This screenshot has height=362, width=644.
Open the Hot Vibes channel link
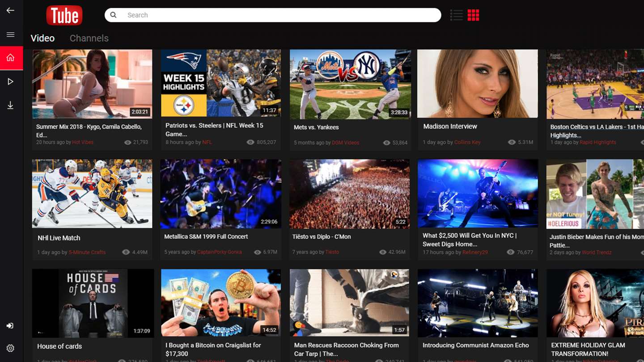(83, 142)
